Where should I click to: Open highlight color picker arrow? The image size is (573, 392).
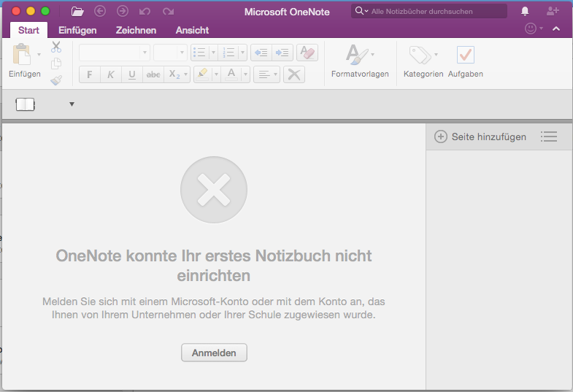tap(216, 75)
